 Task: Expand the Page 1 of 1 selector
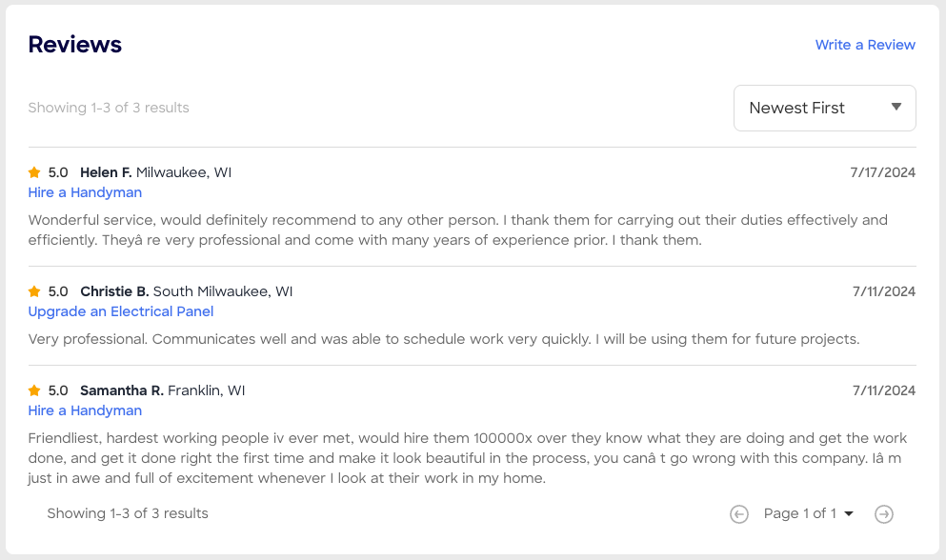click(809, 514)
